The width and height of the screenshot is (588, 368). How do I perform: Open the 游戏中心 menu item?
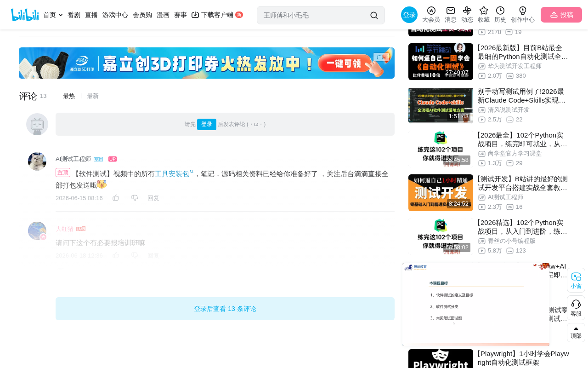[115, 15]
